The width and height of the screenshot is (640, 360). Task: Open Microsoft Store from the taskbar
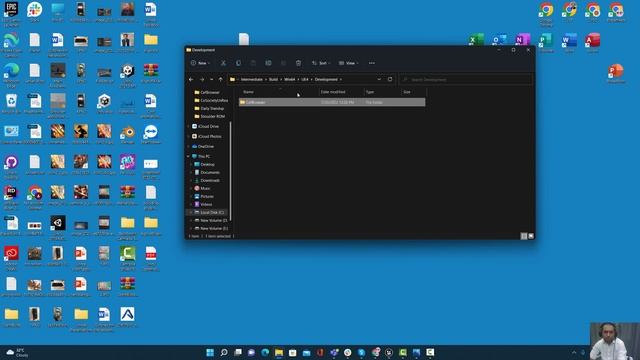tap(293, 352)
